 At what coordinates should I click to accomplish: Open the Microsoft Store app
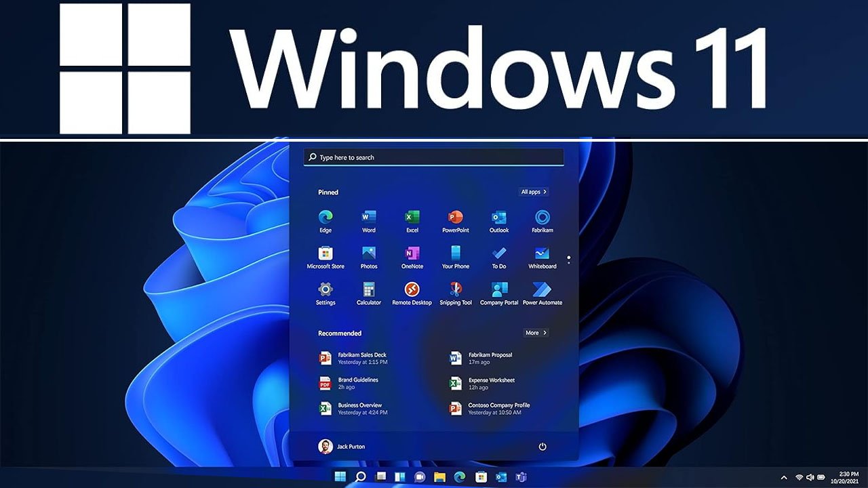click(325, 255)
